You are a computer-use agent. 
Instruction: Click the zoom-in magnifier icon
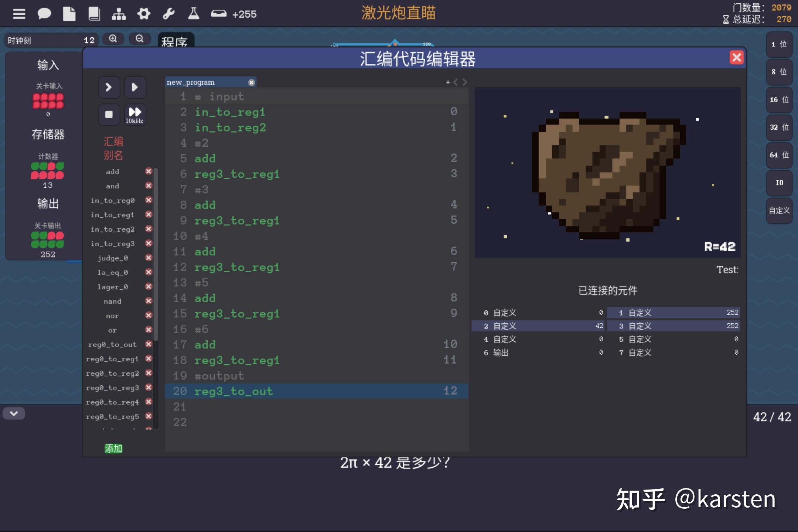113,38
